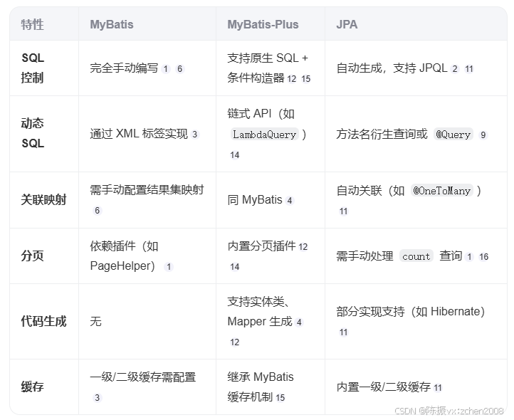Select the SQL 控制 row label

tap(33, 68)
